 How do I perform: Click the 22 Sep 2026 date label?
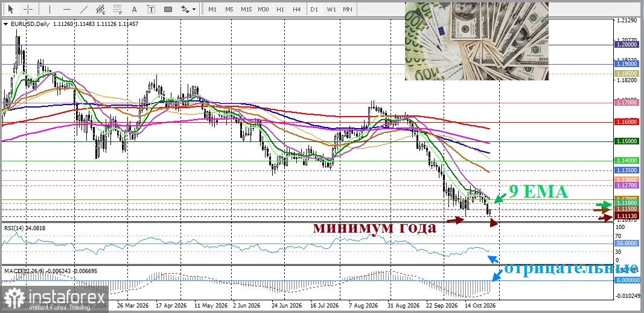[x=442, y=306]
